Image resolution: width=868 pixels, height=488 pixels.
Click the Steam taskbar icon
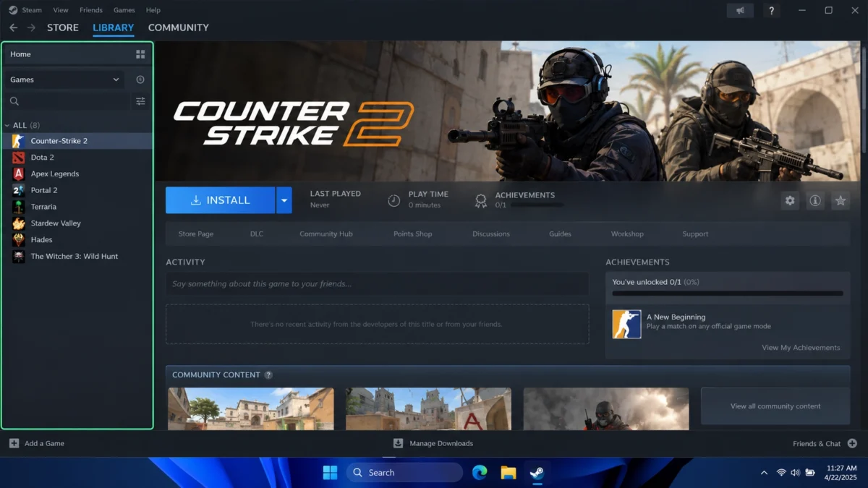click(537, 473)
